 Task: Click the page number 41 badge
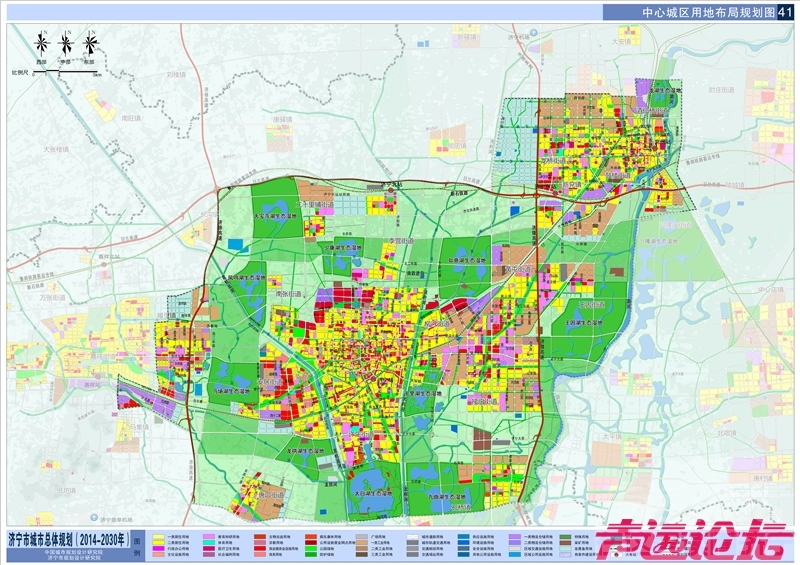point(784,12)
